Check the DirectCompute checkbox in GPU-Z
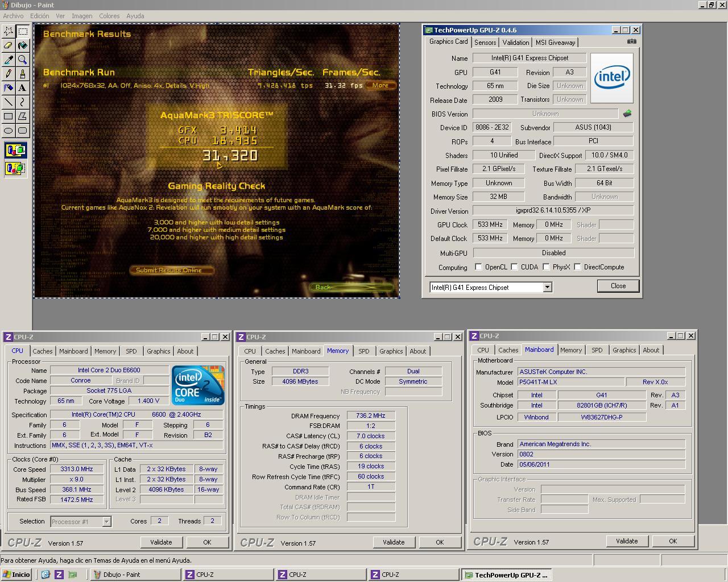 pos(577,267)
